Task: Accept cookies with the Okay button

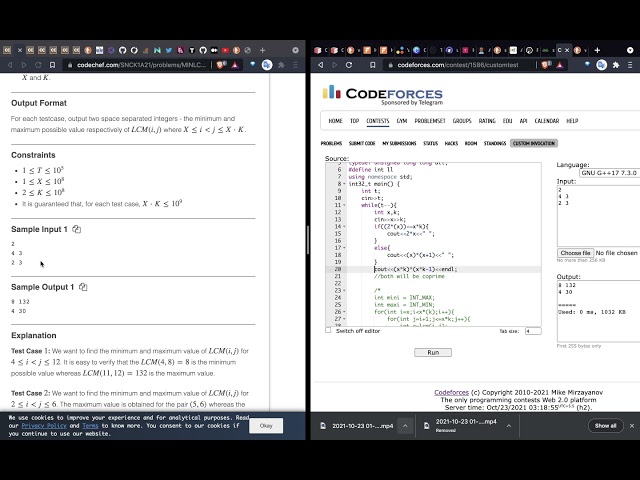Action: click(266, 425)
